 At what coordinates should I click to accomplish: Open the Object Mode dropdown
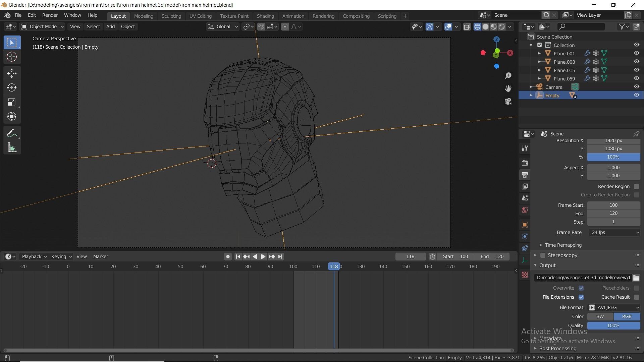point(42,26)
